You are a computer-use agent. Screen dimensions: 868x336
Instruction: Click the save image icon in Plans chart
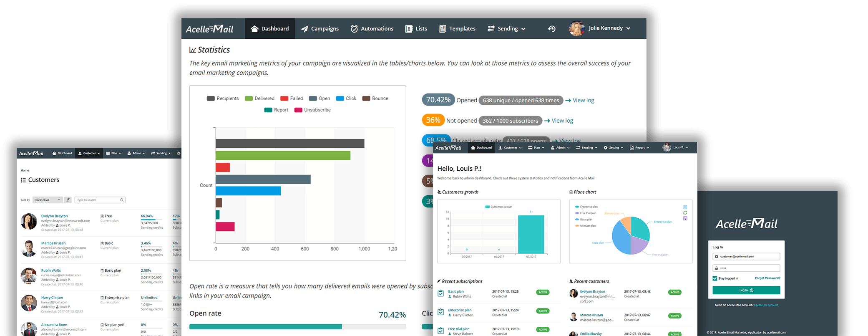coord(685,218)
